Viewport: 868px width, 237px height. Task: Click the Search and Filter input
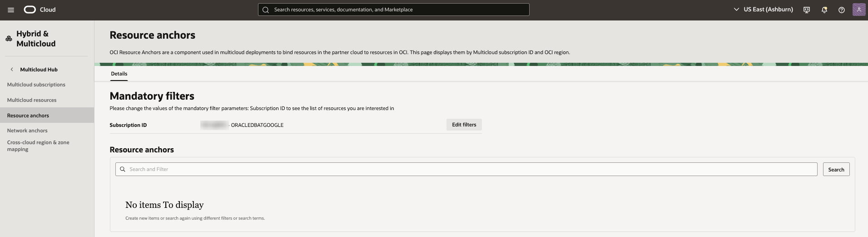pos(466,169)
